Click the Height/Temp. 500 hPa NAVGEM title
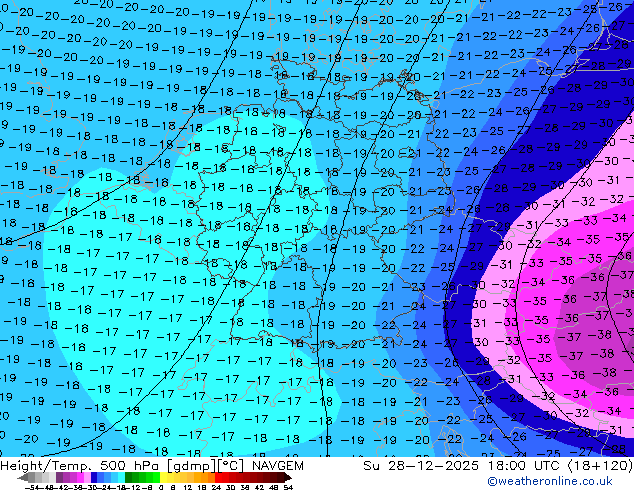Screen dimensions: 634x490 pos(152,466)
